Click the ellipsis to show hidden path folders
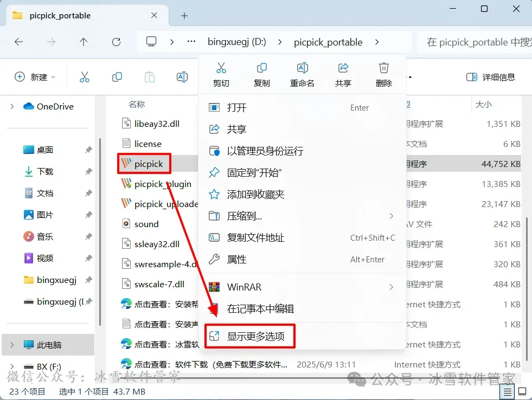532x400 pixels. point(191,41)
